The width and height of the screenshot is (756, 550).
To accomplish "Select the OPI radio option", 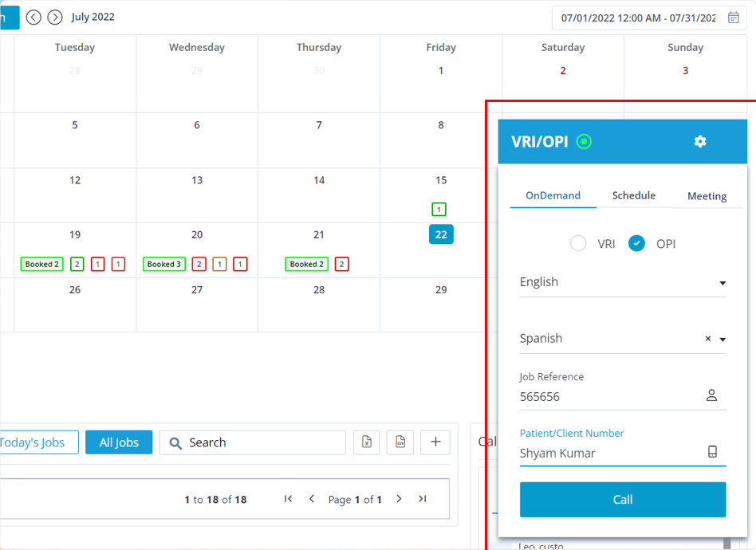I will [636, 244].
